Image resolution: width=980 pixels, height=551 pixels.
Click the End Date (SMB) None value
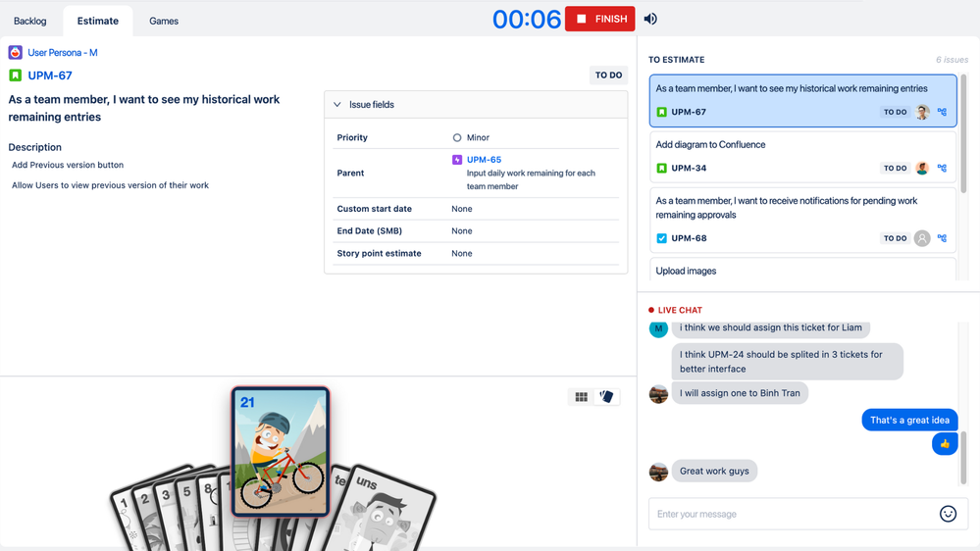pyautogui.click(x=462, y=230)
